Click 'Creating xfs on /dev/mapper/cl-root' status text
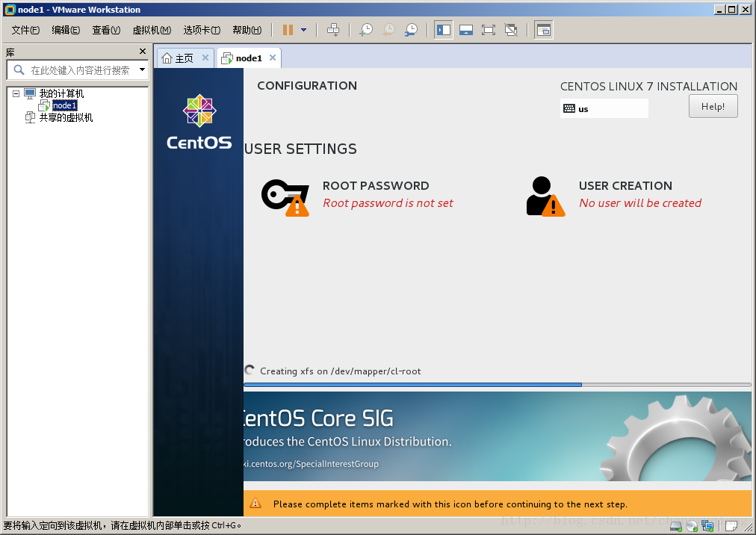Image resolution: width=756 pixels, height=535 pixels. click(x=340, y=371)
